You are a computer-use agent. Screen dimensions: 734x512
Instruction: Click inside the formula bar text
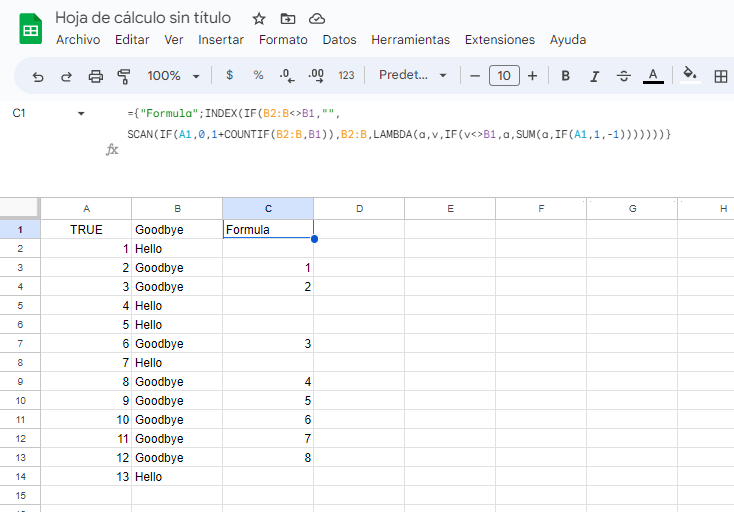pyautogui.click(x=399, y=124)
